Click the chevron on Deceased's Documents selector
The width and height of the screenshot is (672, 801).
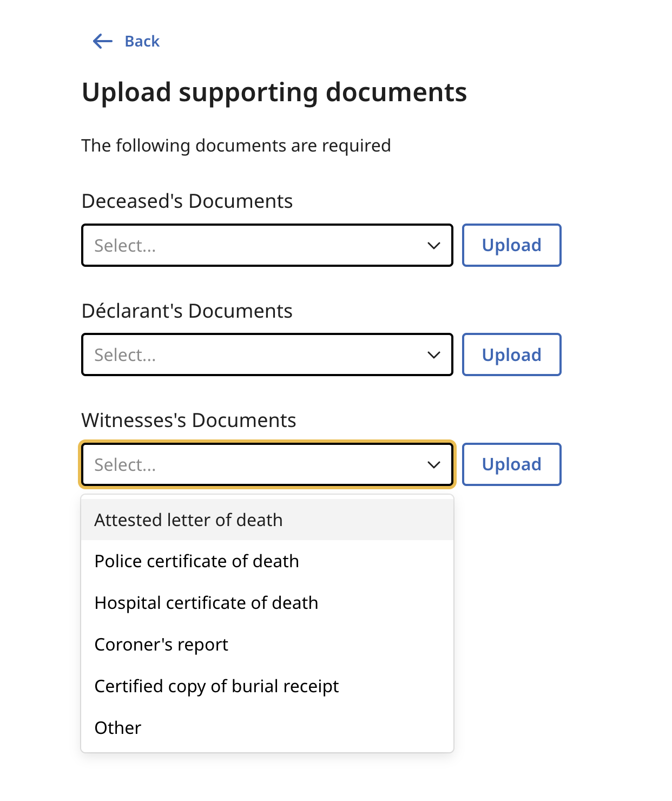coord(433,245)
